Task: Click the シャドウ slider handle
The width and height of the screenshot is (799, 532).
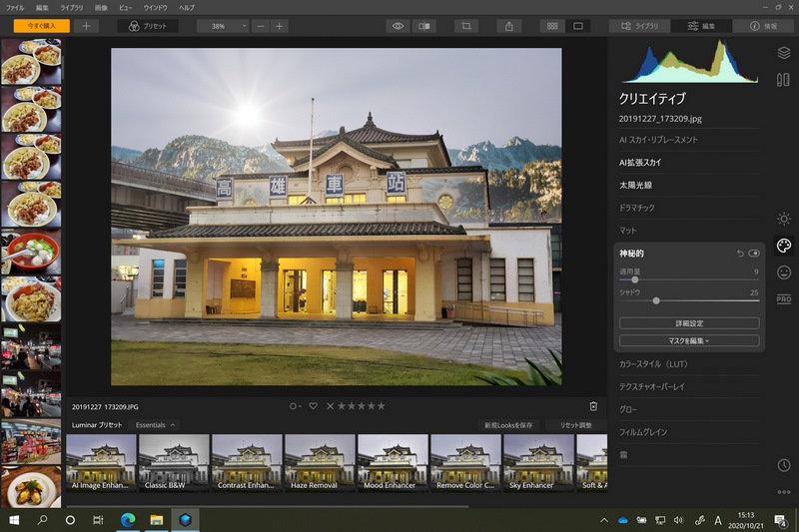Action: (656, 300)
